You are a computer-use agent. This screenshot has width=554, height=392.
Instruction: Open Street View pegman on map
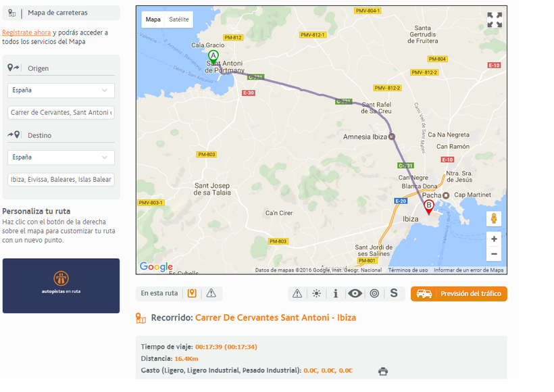494,219
